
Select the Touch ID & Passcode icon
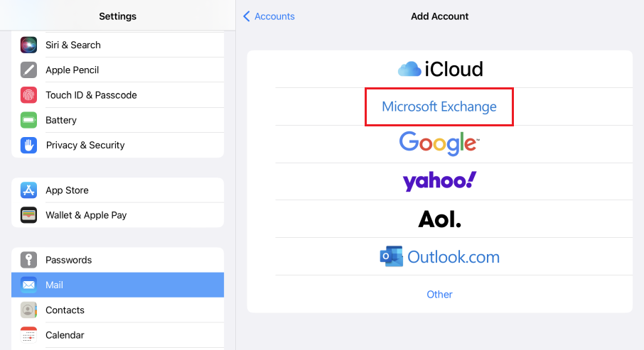tap(28, 95)
